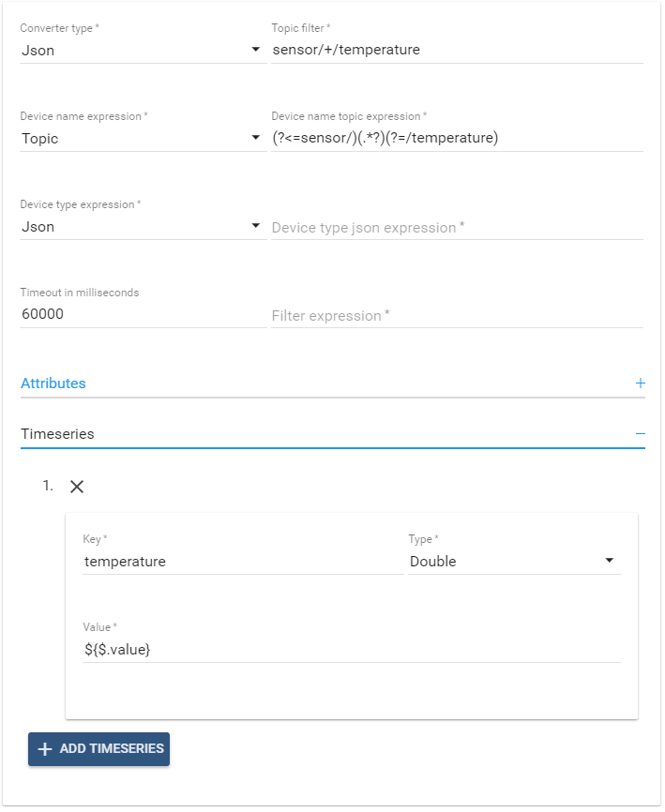The image size is (665, 812).
Task: Click the Double type dropdown arrow
Action: (x=610, y=561)
